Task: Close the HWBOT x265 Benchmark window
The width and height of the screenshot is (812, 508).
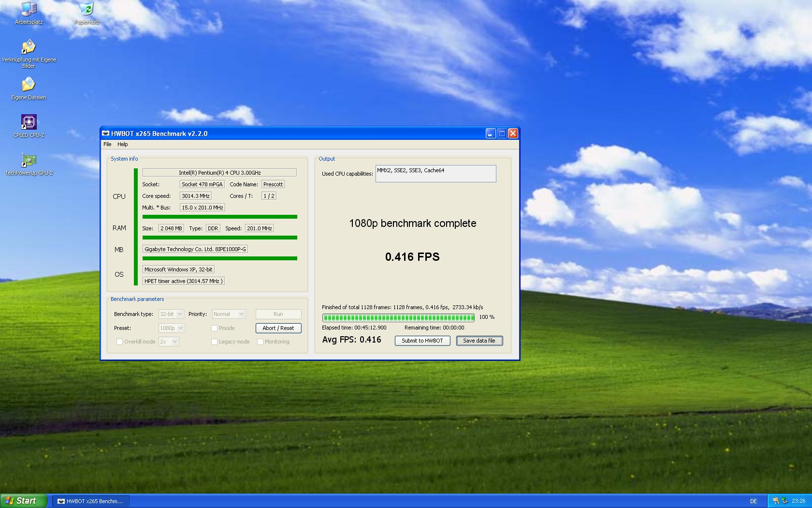Action: [x=513, y=134]
